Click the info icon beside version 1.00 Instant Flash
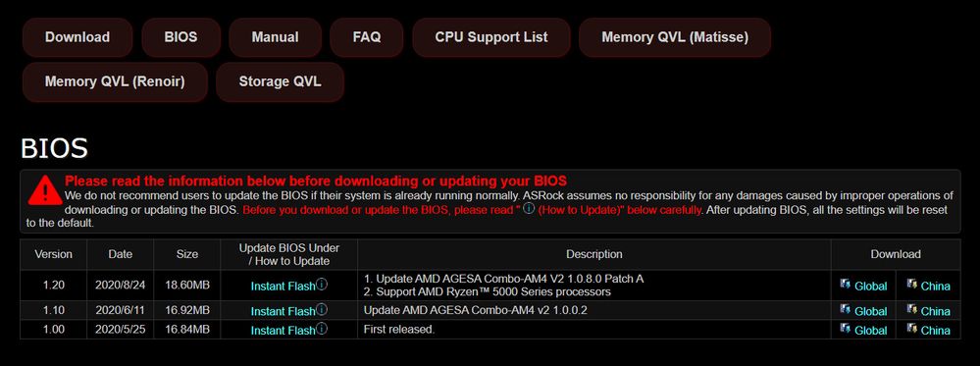980x366 pixels. (321, 329)
